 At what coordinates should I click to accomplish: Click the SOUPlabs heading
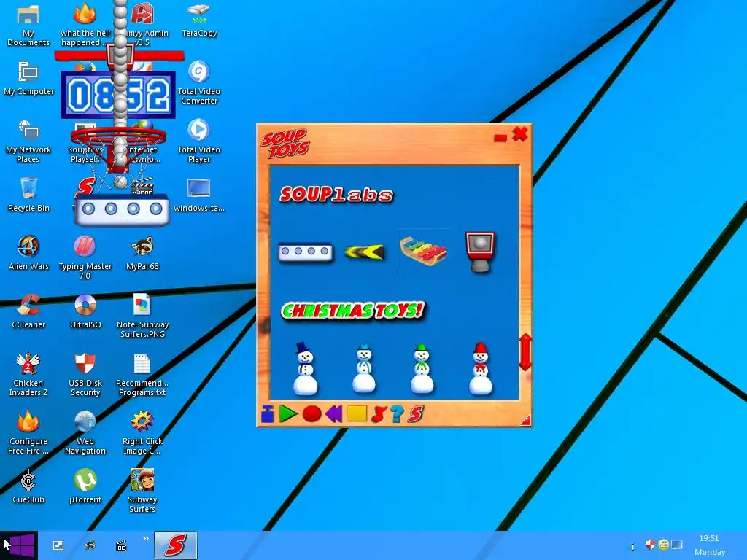pos(337,194)
